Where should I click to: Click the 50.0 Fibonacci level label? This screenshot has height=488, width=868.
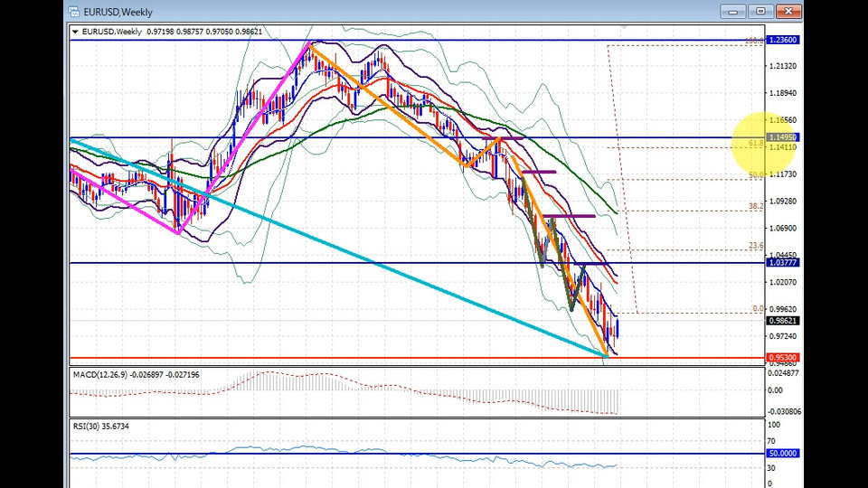[x=756, y=174]
